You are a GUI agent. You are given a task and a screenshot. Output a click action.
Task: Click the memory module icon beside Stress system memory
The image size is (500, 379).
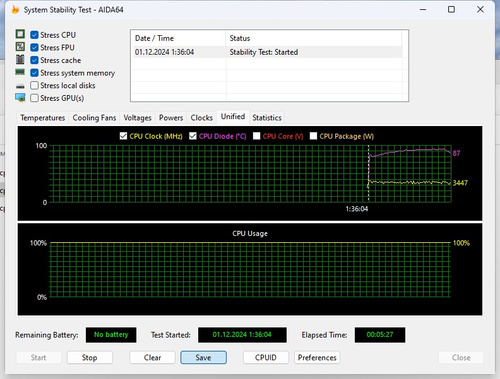coord(20,72)
